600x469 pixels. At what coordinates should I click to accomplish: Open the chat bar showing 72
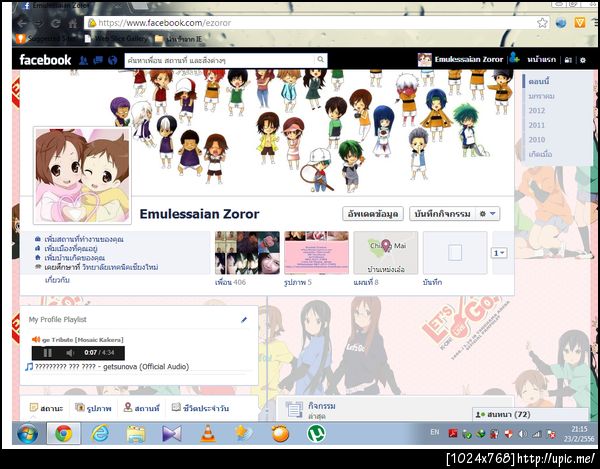tap(530, 414)
